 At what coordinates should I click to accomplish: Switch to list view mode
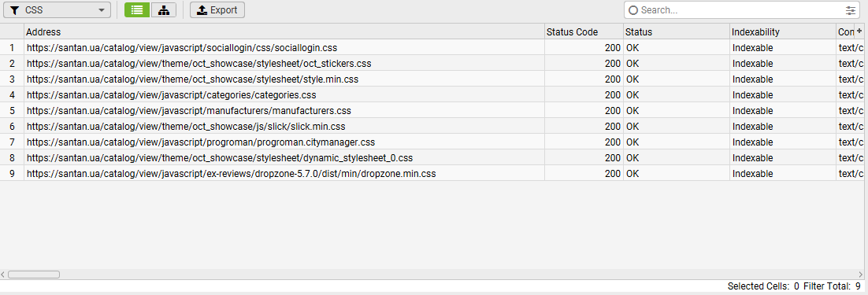[x=137, y=10]
